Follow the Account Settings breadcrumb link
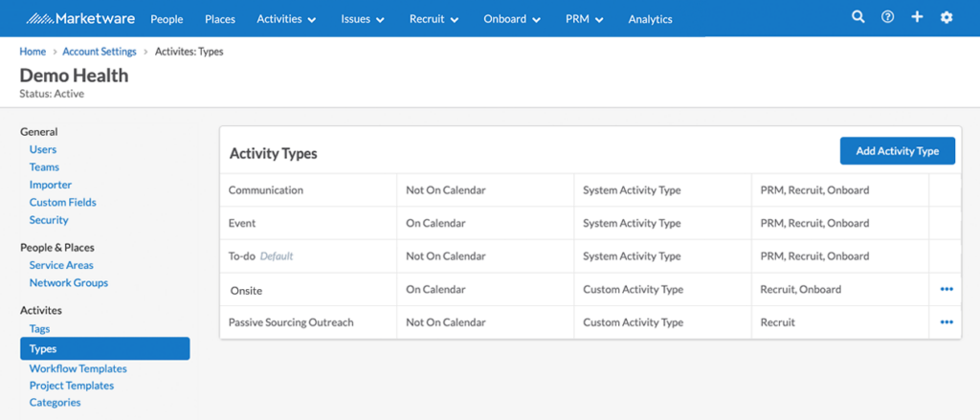 click(100, 52)
